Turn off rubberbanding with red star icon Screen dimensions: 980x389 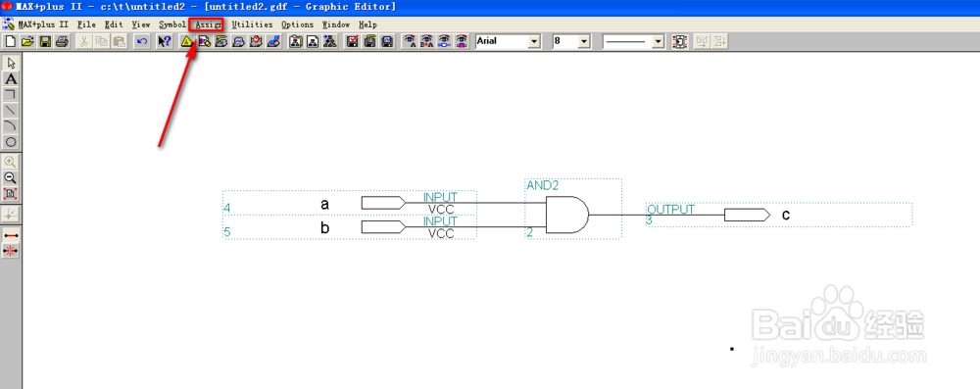tap(11, 251)
